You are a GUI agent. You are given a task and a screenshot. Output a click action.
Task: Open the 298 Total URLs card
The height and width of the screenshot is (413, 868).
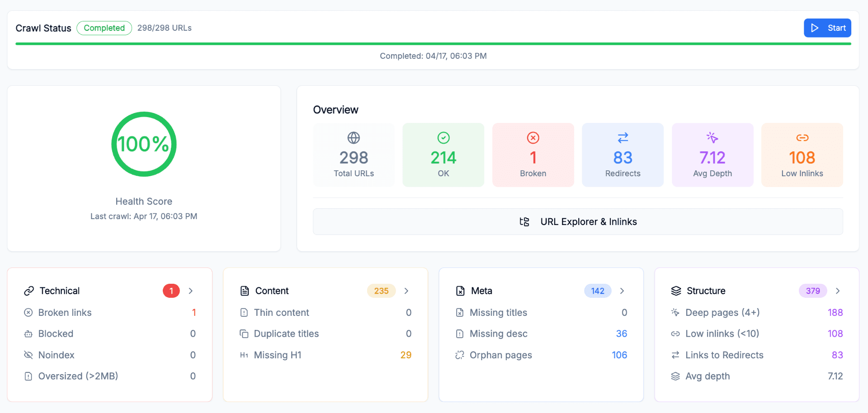point(354,155)
